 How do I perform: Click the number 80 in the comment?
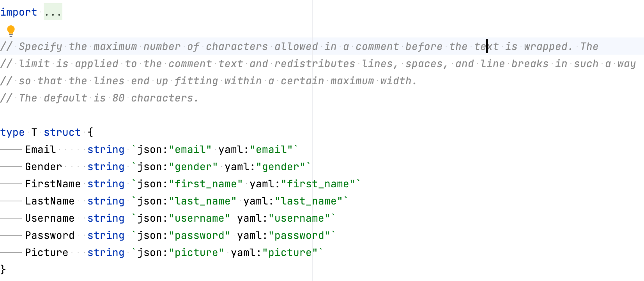click(x=118, y=98)
